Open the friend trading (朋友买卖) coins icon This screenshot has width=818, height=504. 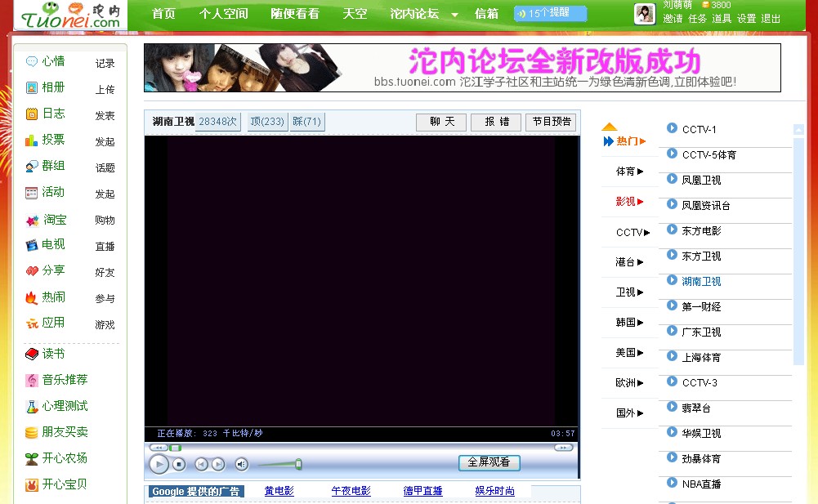click(32, 432)
